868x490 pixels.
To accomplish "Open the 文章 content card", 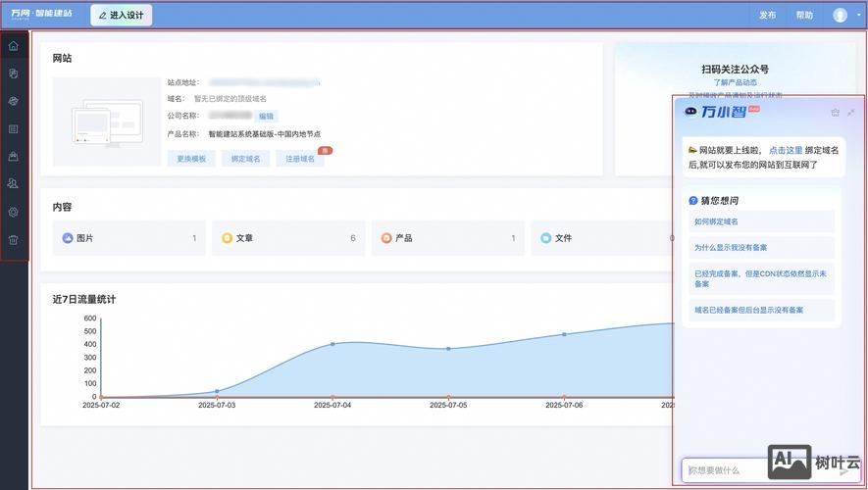I will click(288, 238).
